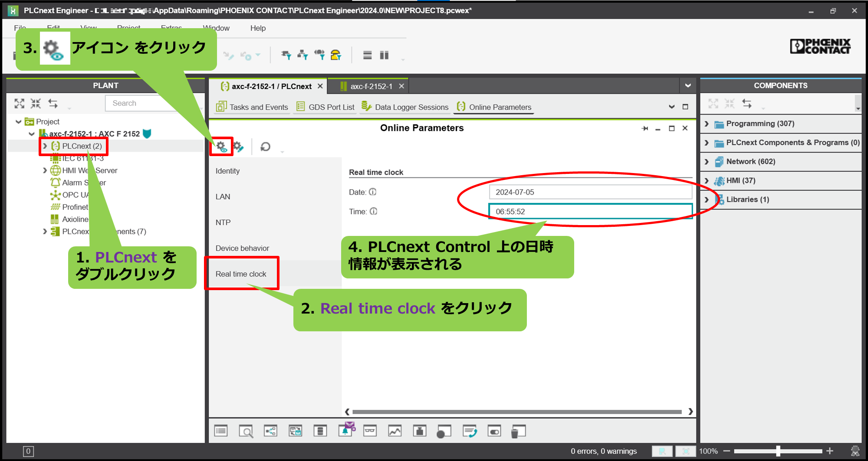Viewport: 868px width, 461px height.
Task: Click the info icon beside Time
Action: (374, 211)
